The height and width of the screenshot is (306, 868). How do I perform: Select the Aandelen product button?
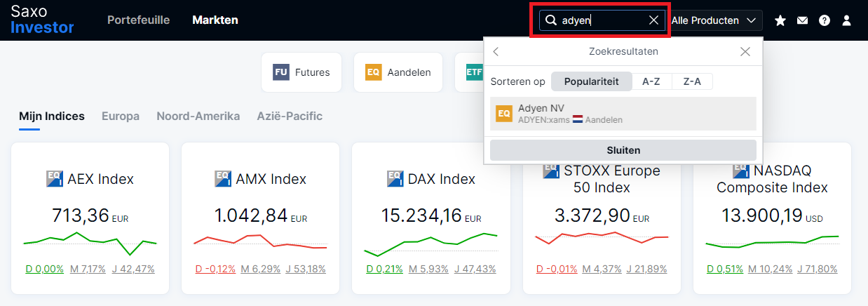398,72
